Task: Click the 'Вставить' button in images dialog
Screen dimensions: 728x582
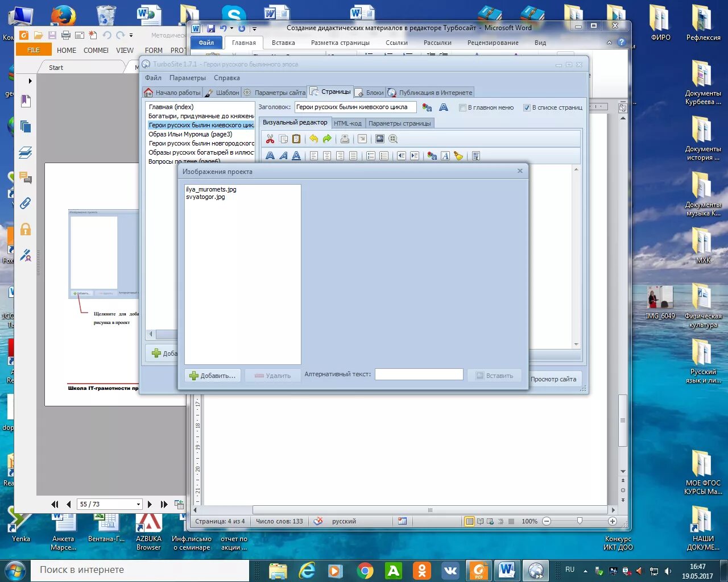Action: [494, 376]
